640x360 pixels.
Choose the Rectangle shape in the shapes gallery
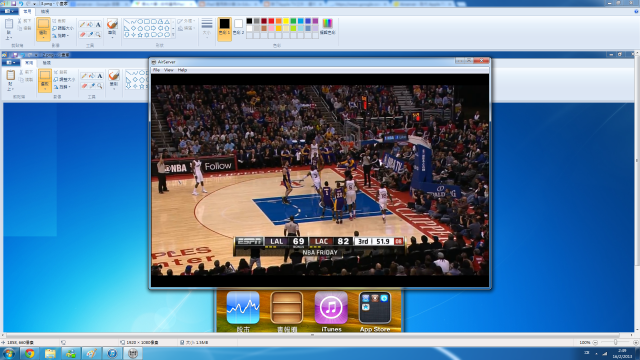coord(147,22)
